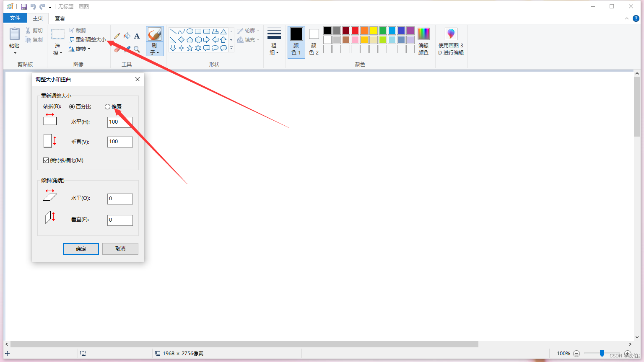Switch to the View ribbon tab

(60, 18)
